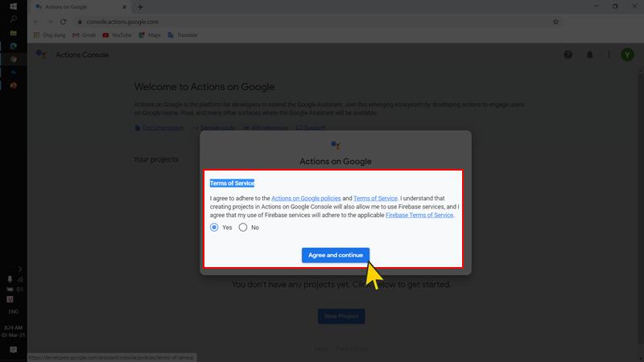Viewport: 644px width, 362px height.
Task: Open the three-dot menu in Actions Console header
Action: click(x=609, y=55)
